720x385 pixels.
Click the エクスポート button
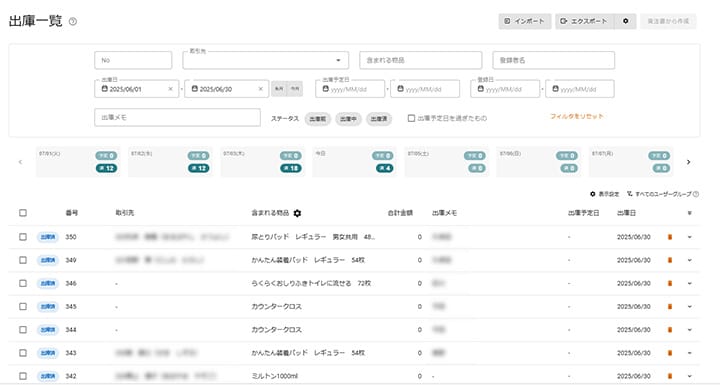tap(585, 21)
